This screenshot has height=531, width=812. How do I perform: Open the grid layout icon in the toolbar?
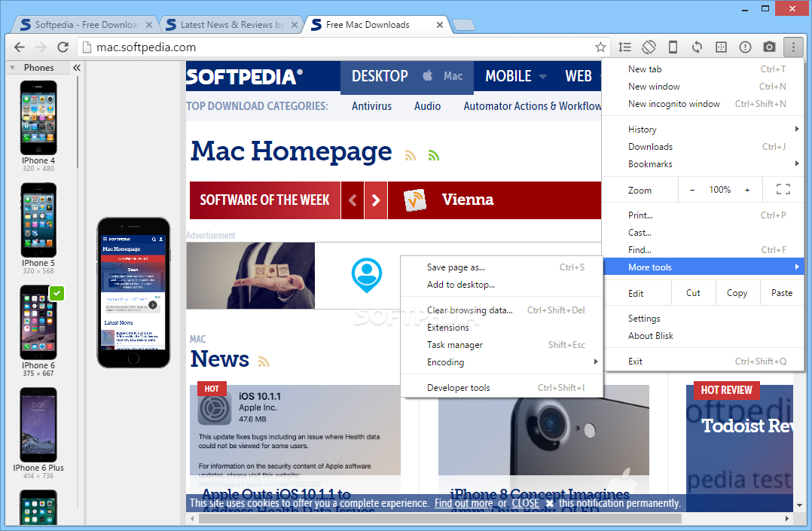[721, 47]
